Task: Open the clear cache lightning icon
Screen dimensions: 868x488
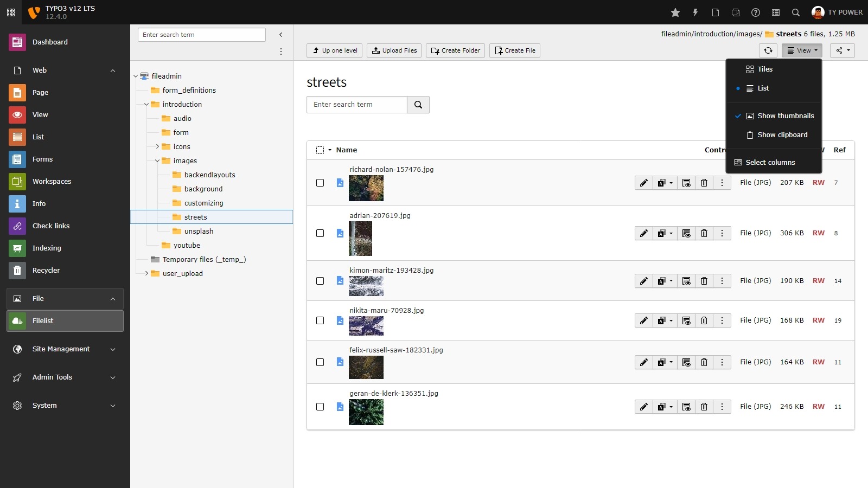Action: click(x=695, y=12)
